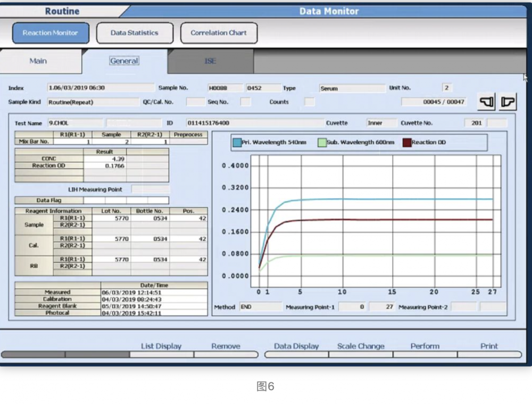Click the Reaction OD dark red swatch

coord(407,142)
